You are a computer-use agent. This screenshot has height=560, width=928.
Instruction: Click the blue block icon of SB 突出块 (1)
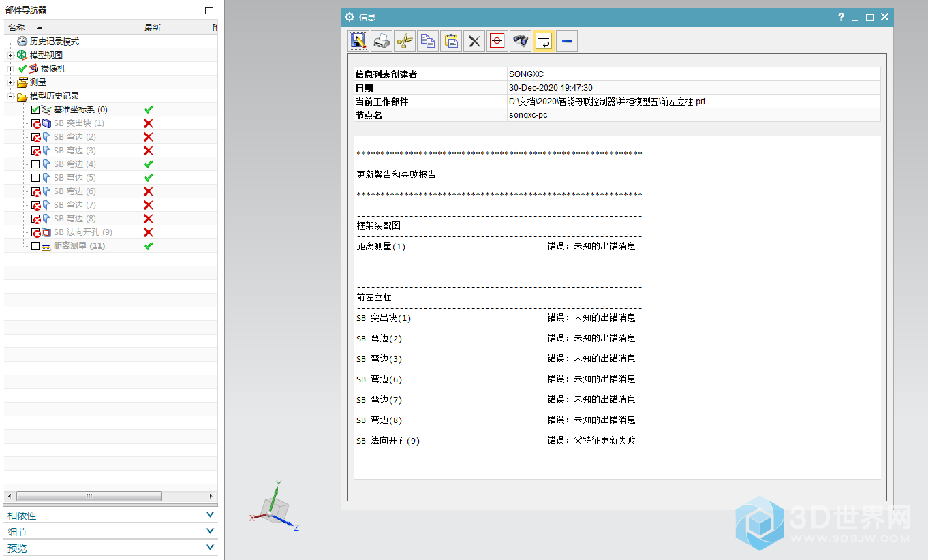point(46,123)
